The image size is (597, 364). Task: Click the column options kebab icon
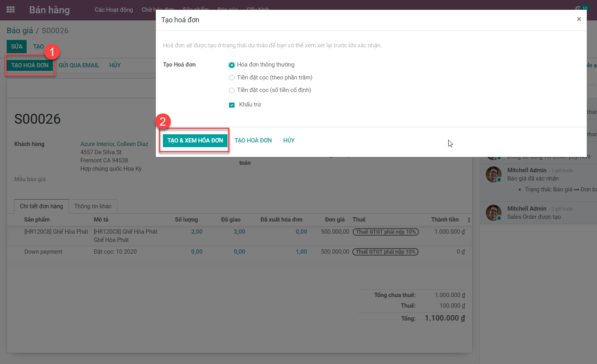(469, 220)
